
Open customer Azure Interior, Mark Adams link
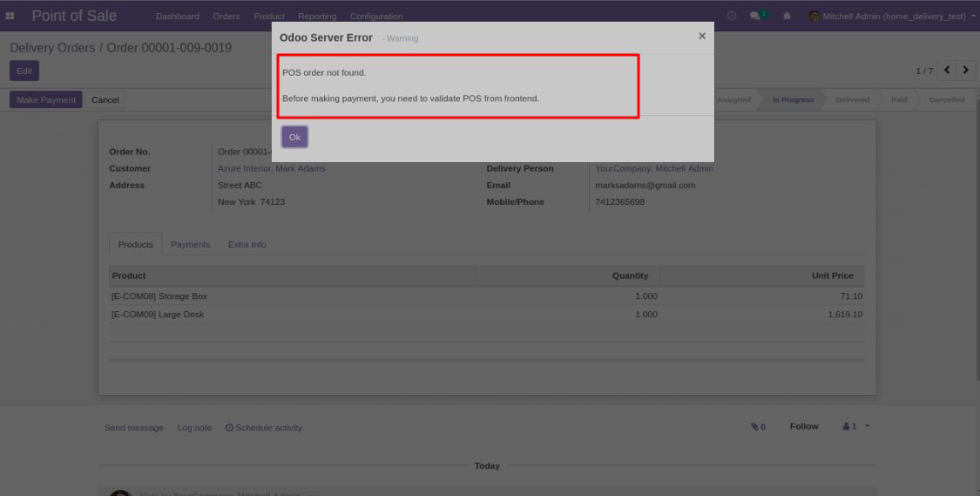[271, 168]
